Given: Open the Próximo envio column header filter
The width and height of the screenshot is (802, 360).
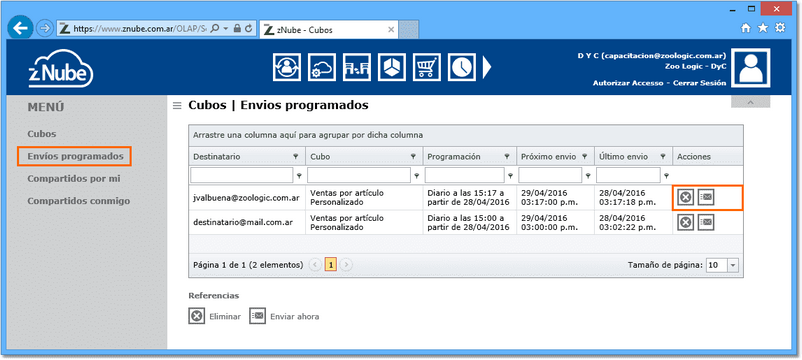Looking at the screenshot, I should coord(585,156).
